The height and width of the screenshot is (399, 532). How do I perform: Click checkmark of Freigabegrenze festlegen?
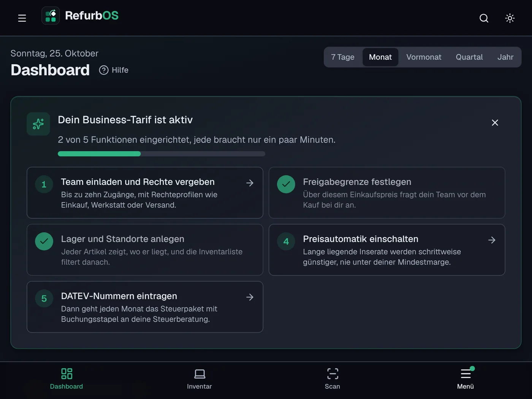click(286, 184)
